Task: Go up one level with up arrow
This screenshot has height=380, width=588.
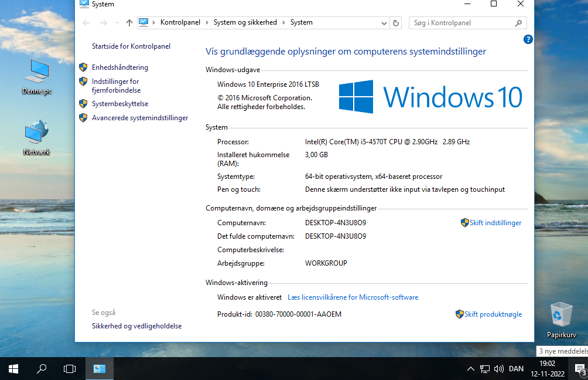Action: click(x=129, y=23)
